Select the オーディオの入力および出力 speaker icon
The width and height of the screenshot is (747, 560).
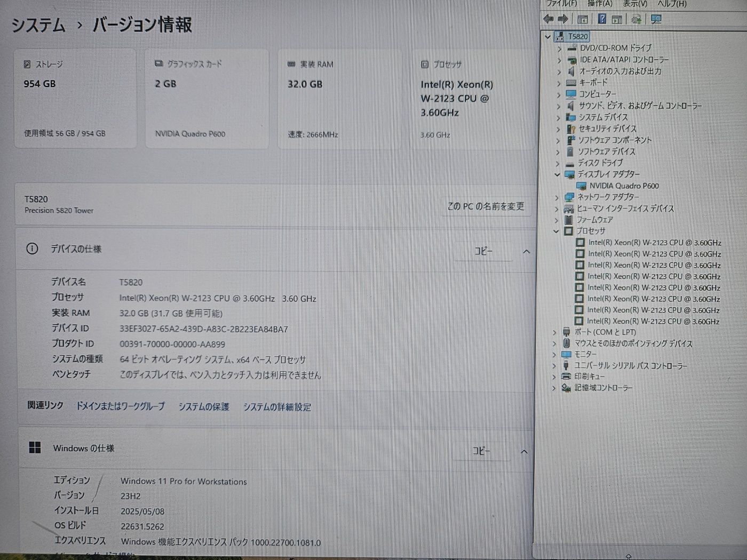pos(571,71)
